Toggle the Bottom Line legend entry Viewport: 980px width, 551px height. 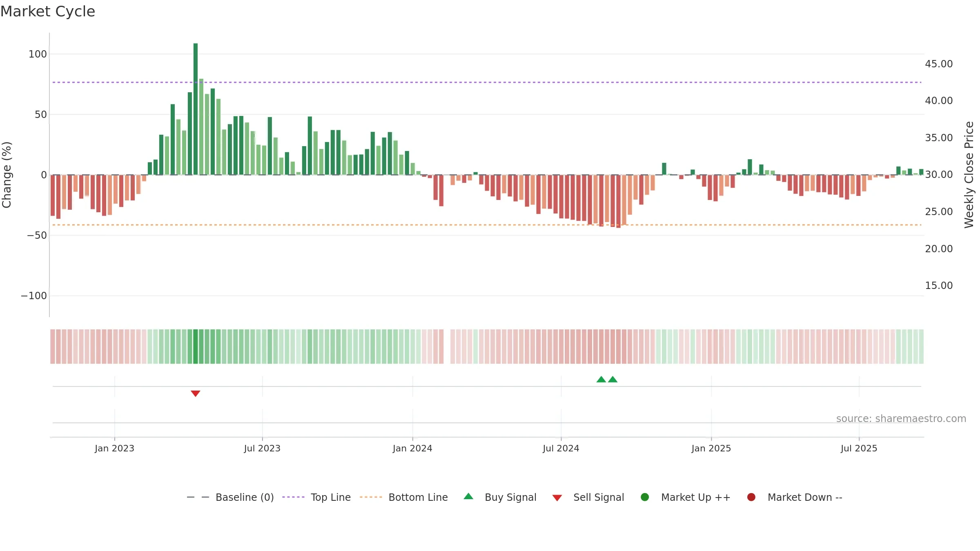404,497
